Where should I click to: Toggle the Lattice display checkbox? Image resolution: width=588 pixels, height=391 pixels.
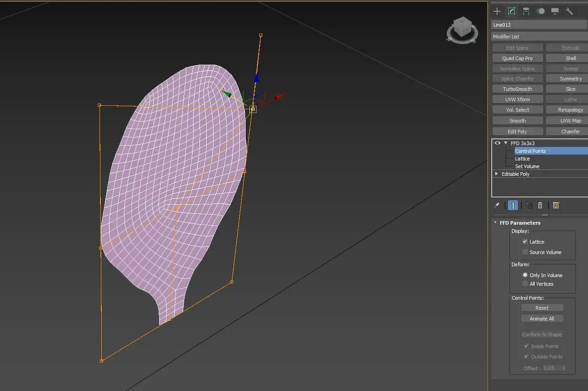point(525,242)
